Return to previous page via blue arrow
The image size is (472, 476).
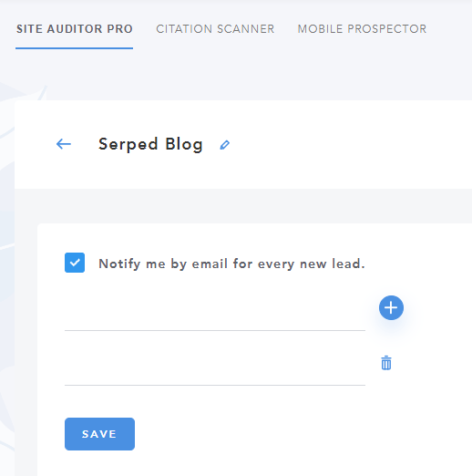64,144
